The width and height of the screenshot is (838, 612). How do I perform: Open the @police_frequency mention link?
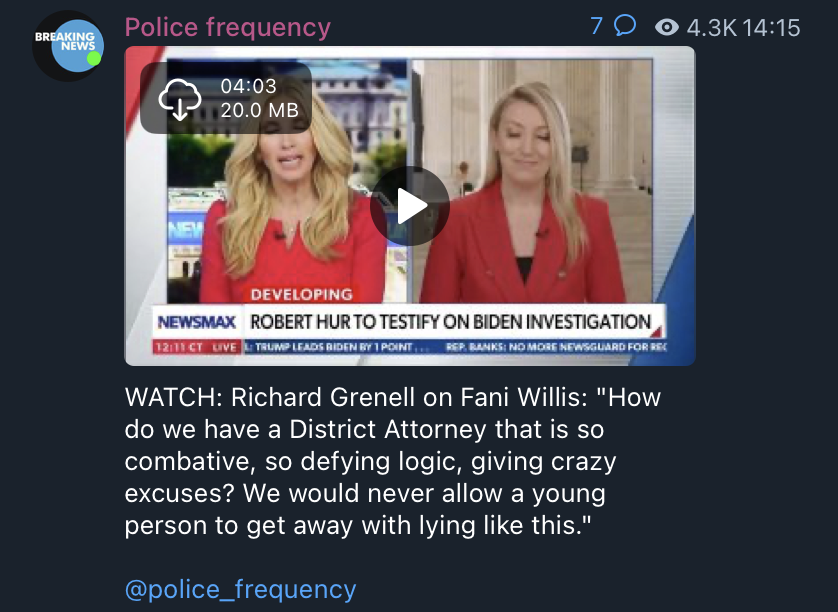tap(240, 589)
